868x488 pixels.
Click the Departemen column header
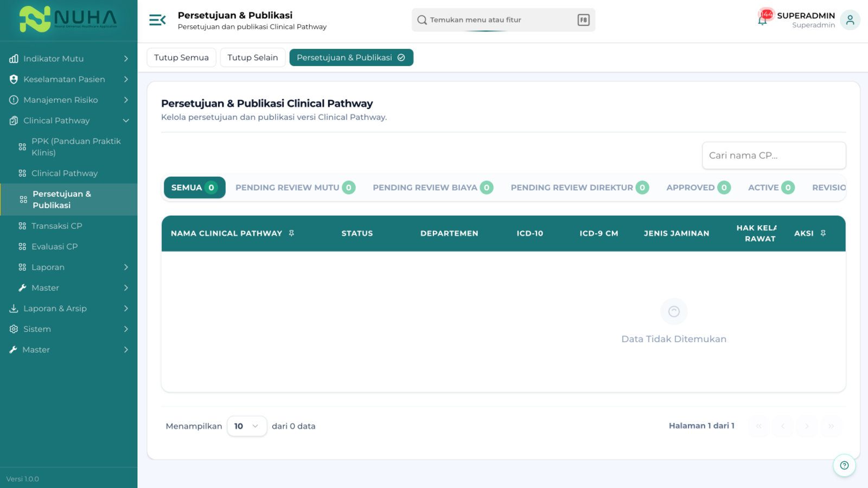449,233
